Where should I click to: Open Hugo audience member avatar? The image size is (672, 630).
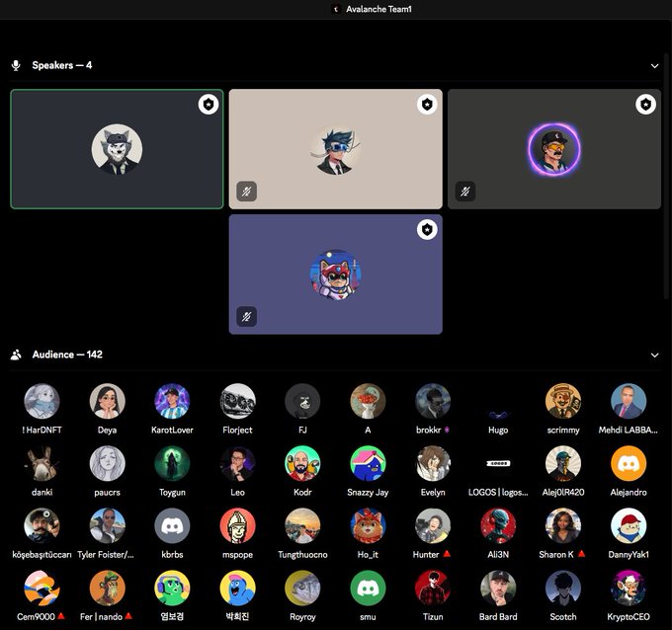click(498, 401)
